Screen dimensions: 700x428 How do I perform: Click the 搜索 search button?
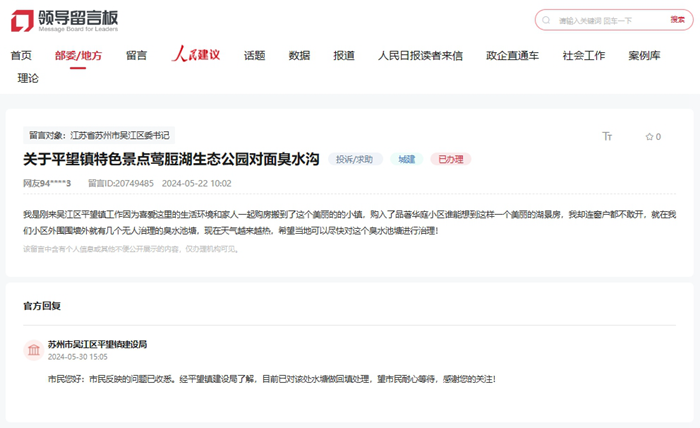click(677, 20)
